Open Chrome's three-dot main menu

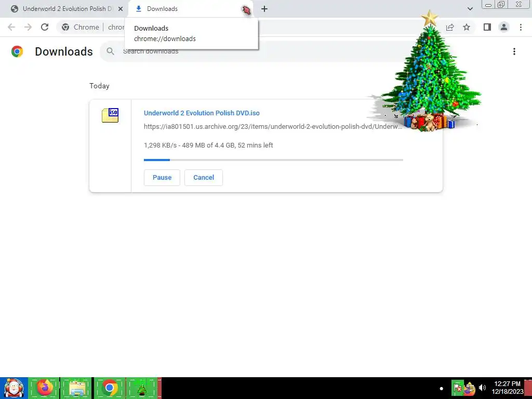pos(521,27)
